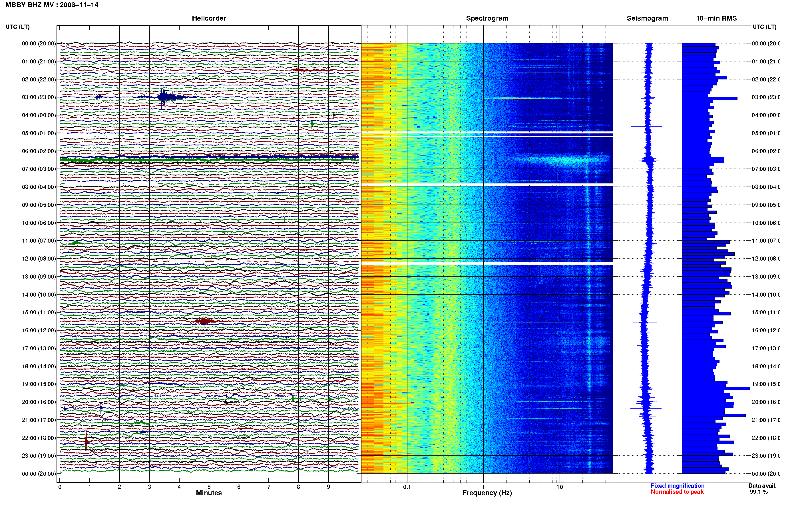Click the minute '0' tick label on helicorder axis

click(60, 487)
